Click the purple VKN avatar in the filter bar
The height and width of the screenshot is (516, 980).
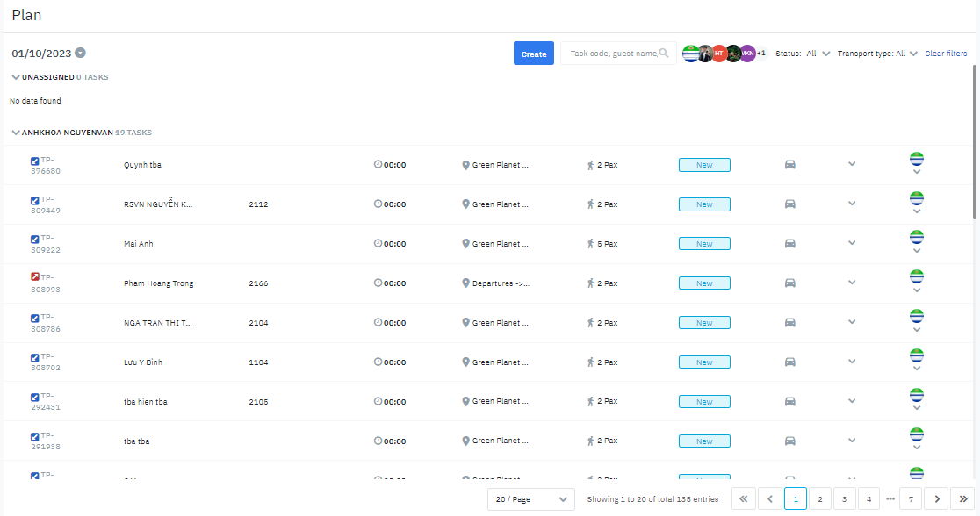(x=747, y=54)
